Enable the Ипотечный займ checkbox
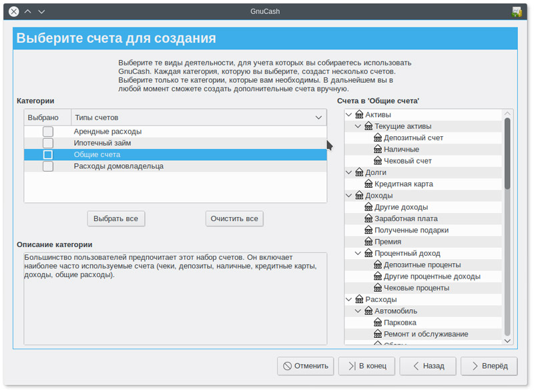 coord(48,143)
